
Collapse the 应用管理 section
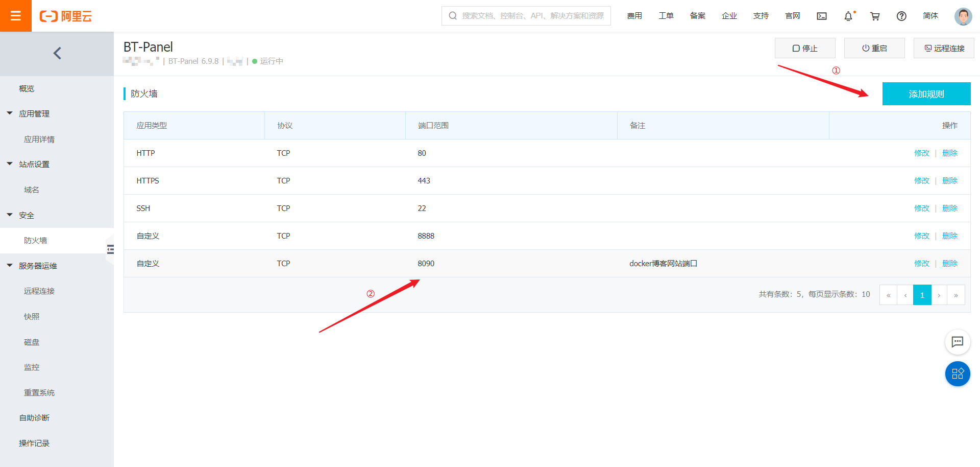point(10,113)
